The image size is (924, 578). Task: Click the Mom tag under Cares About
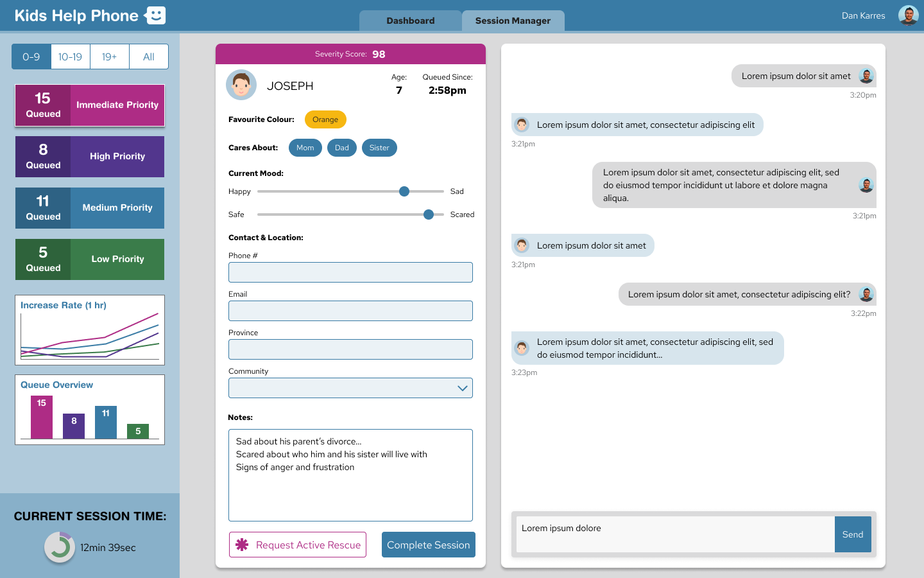coord(305,148)
